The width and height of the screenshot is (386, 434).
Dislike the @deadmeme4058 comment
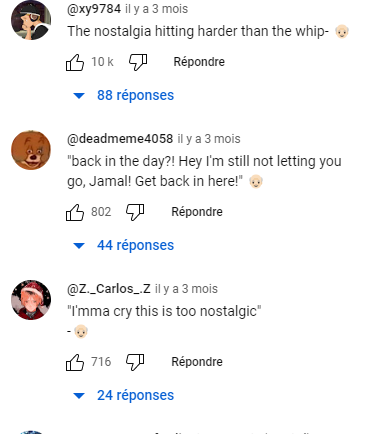[135, 212]
